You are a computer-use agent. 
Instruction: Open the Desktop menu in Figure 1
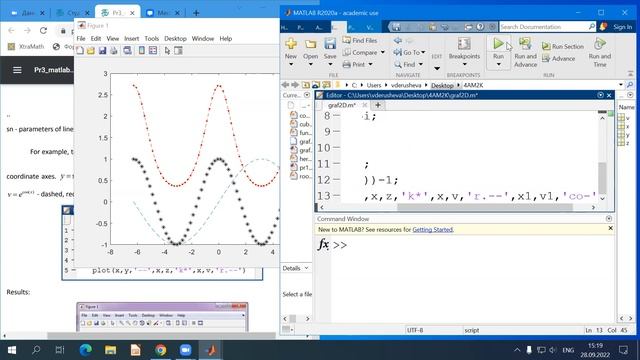point(175,38)
